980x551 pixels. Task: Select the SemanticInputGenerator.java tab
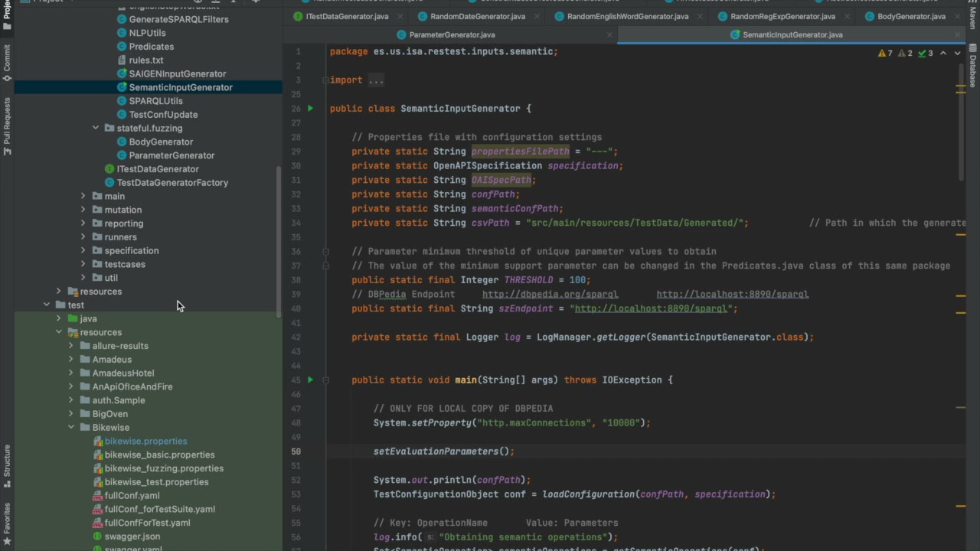point(792,34)
